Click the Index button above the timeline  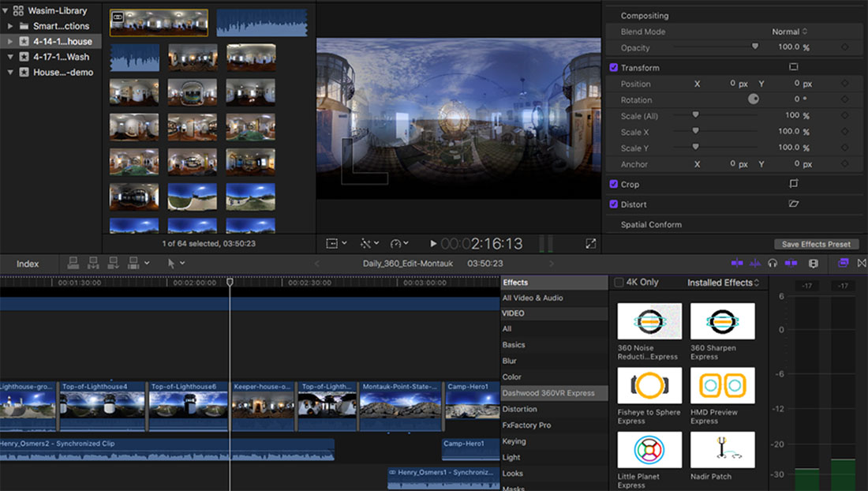click(27, 263)
